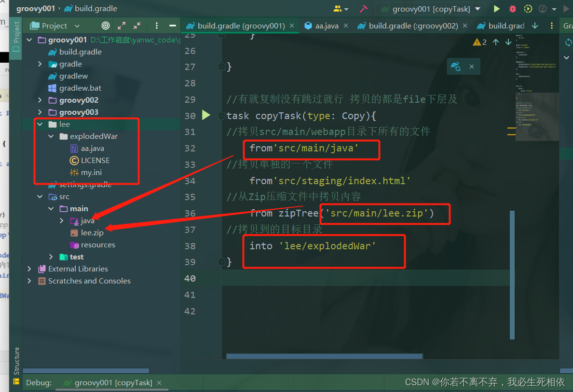Click the code minimap preview

click(x=536, y=87)
